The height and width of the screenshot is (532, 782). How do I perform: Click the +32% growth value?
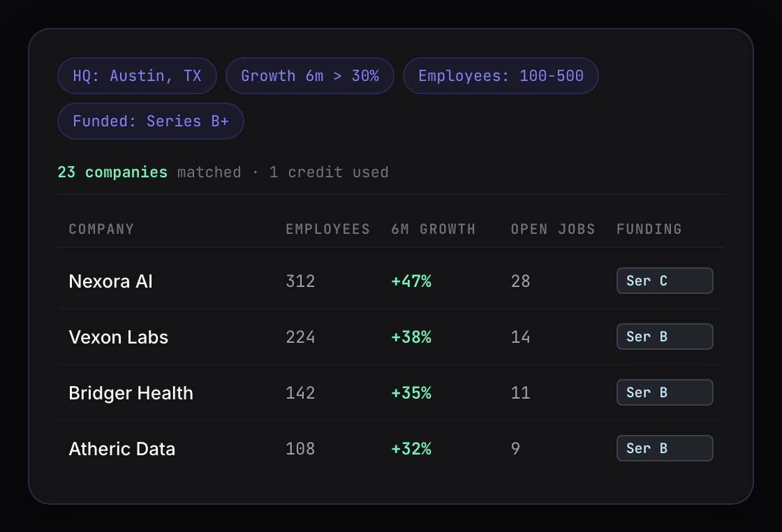411,449
